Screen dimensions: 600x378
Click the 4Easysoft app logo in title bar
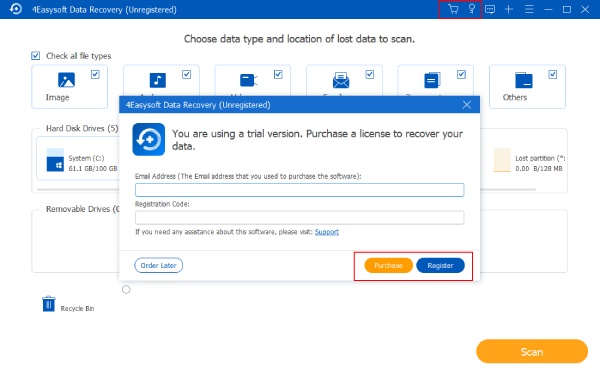(x=16, y=9)
